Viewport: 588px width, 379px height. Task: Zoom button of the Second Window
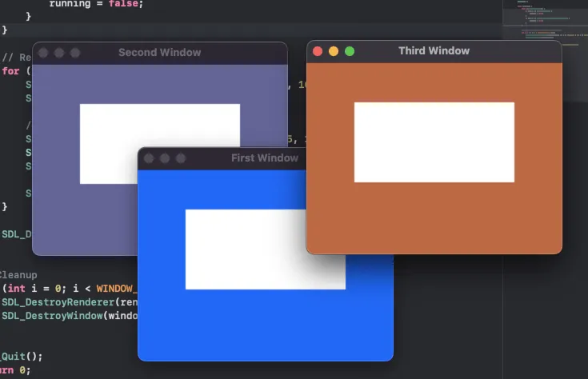pos(75,53)
